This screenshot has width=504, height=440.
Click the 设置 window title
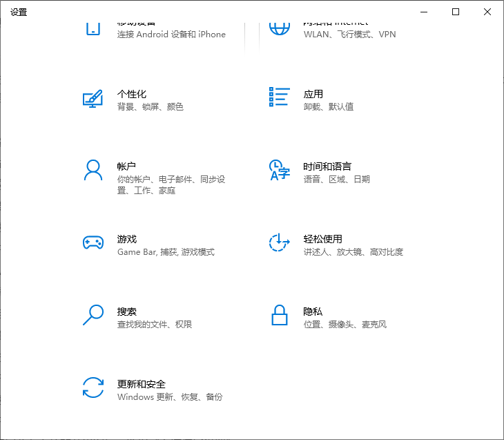(x=19, y=12)
